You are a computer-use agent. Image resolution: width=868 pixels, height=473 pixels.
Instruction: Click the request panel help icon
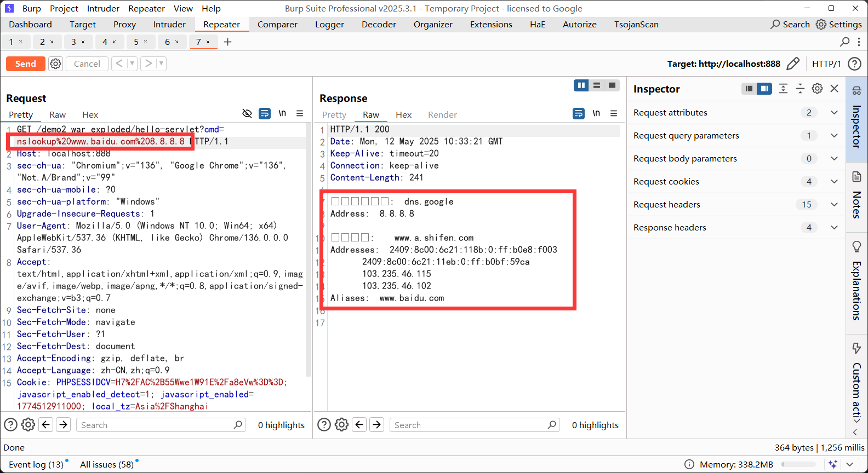(10, 425)
